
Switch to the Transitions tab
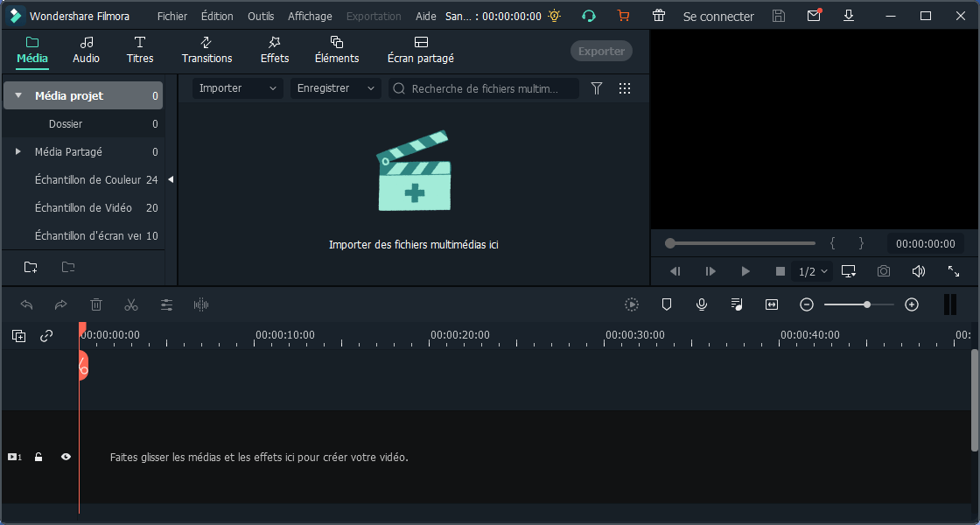tap(206, 50)
